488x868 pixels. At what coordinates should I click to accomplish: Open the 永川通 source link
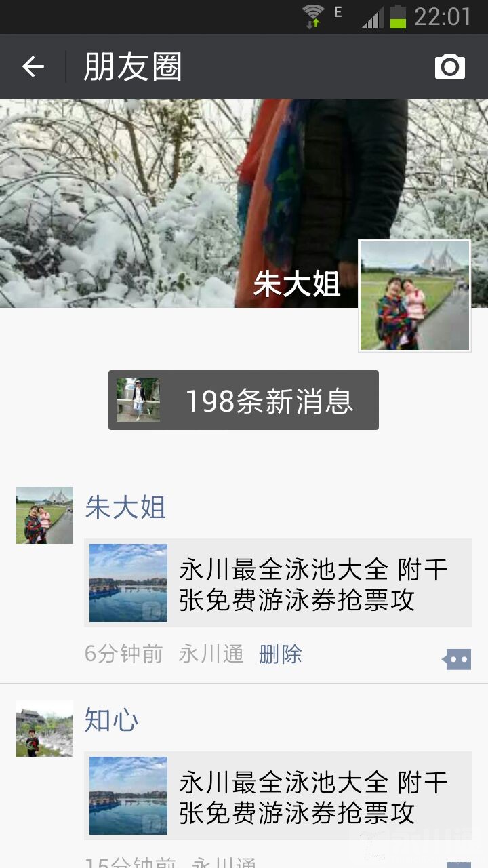click(211, 654)
